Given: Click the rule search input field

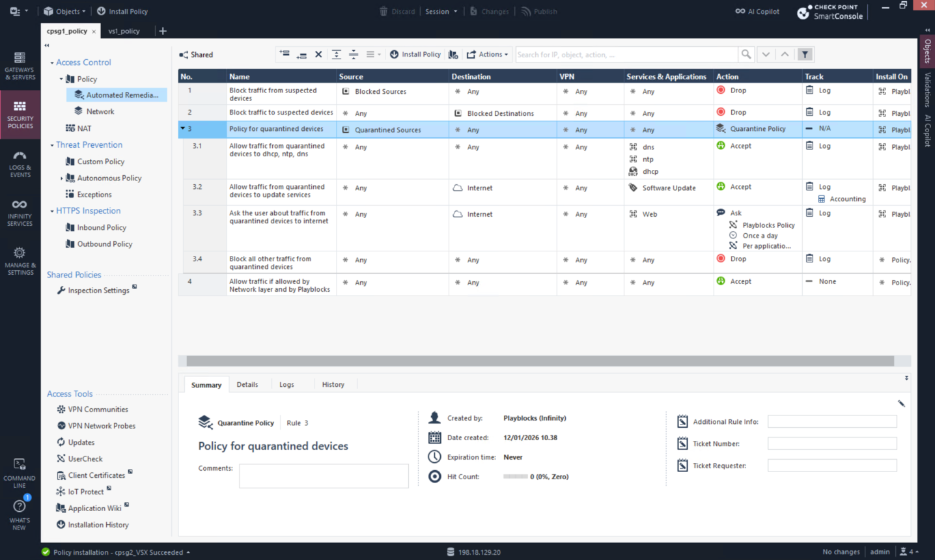Looking at the screenshot, I should point(626,55).
